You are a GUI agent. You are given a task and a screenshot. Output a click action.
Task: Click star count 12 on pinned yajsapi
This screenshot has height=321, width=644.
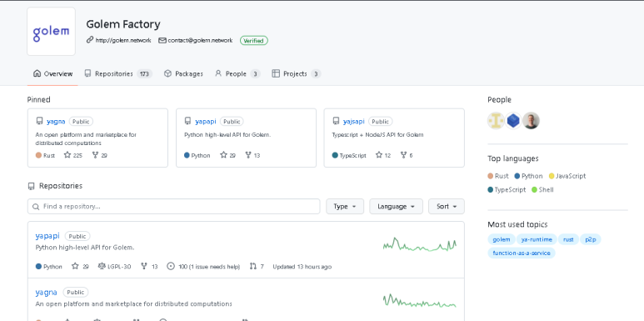(383, 155)
